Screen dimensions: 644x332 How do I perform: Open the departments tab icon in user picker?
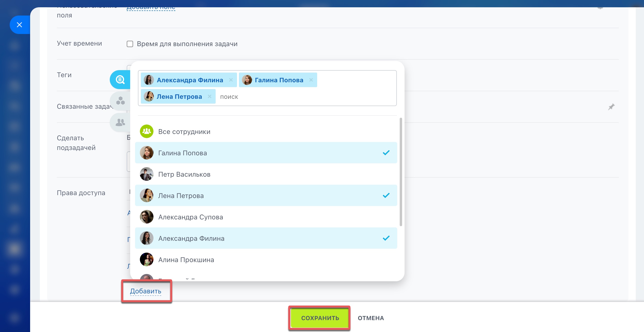coord(120,101)
